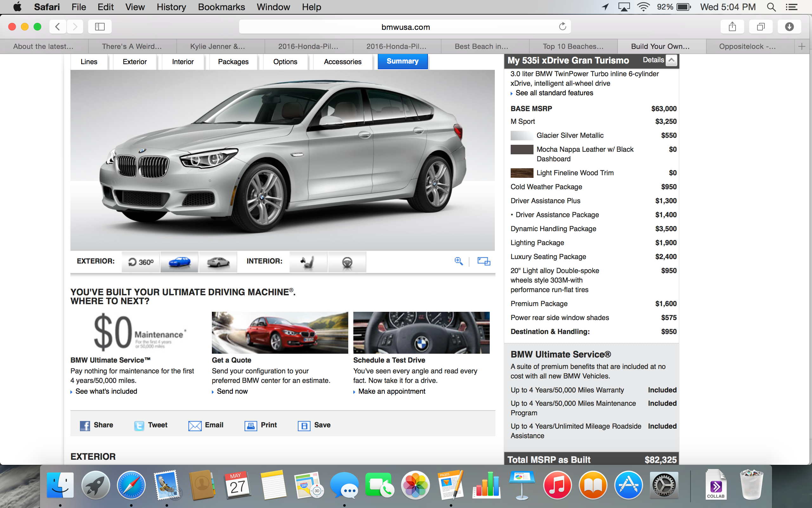Switch to the Options tab
This screenshot has height=508, width=812.
(x=285, y=62)
